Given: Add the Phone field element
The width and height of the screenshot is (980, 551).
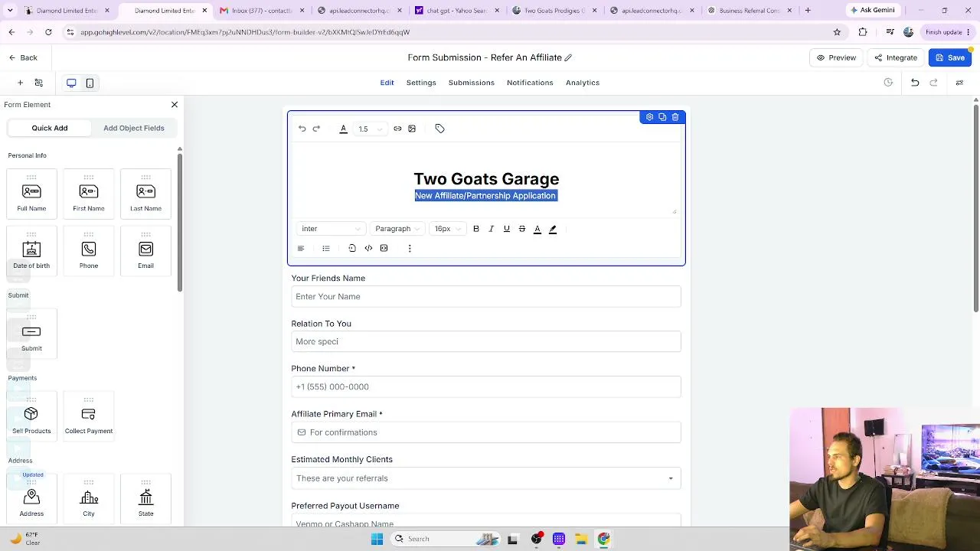Looking at the screenshot, I should [x=89, y=252].
